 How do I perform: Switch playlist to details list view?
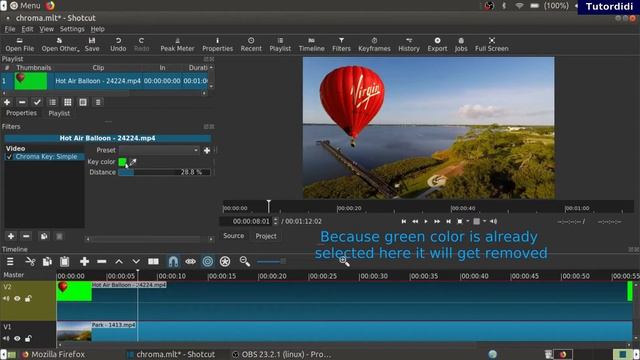click(53, 102)
